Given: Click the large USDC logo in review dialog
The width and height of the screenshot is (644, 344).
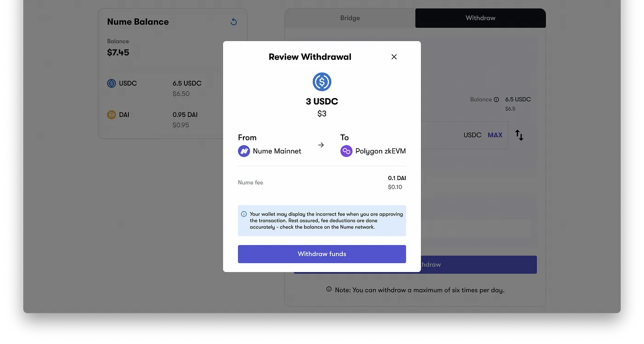Looking at the screenshot, I should (322, 82).
